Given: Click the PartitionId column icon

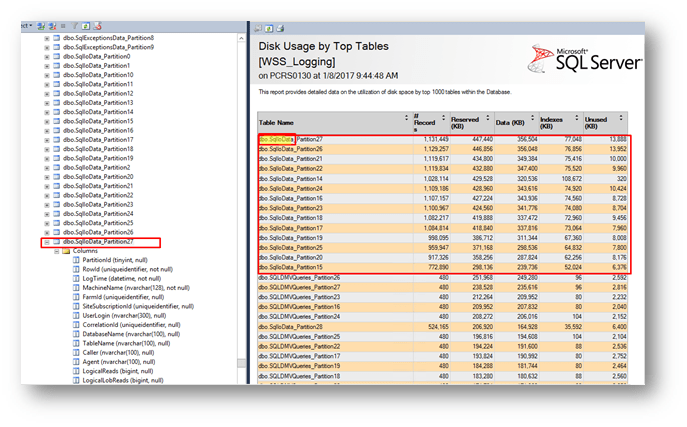Looking at the screenshot, I should (x=76, y=260).
